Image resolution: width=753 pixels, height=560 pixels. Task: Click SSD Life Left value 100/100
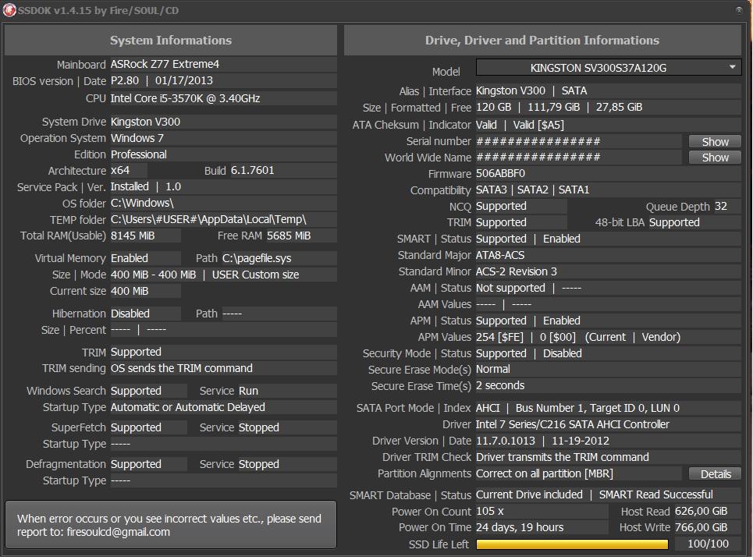point(708,544)
